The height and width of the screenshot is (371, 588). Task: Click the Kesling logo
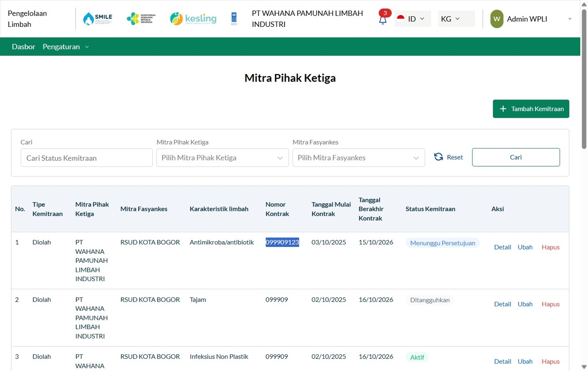tap(193, 18)
